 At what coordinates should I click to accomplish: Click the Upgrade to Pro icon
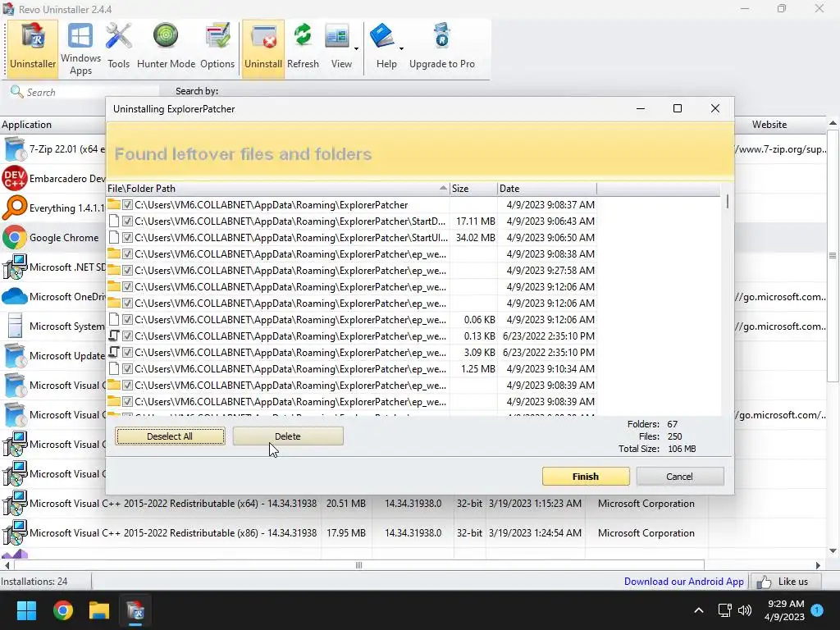tap(442, 48)
